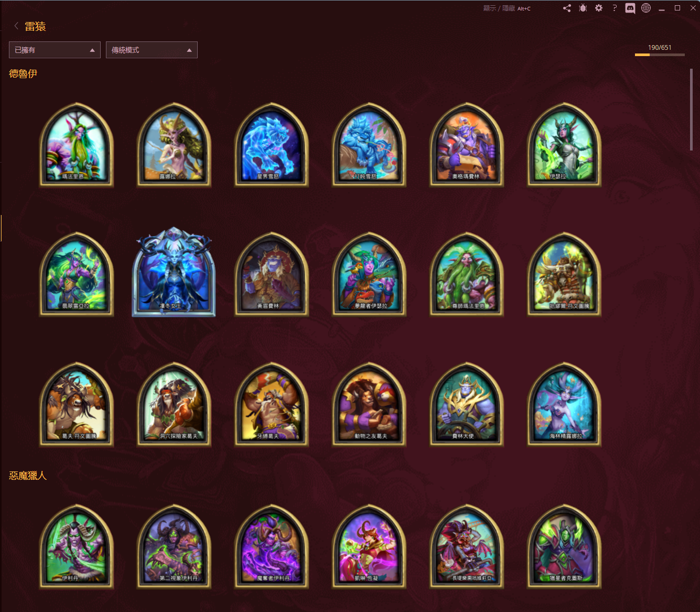Open the bug report icon
This screenshot has width=700, height=612.
point(583,8)
